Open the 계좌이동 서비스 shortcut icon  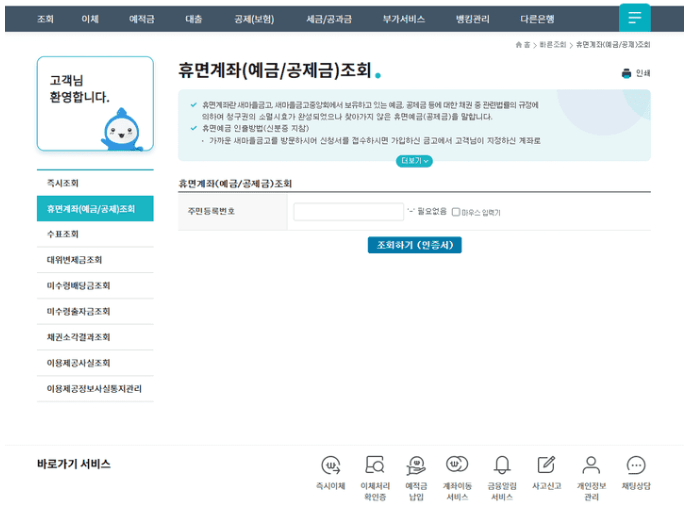pyautogui.click(x=457, y=465)
